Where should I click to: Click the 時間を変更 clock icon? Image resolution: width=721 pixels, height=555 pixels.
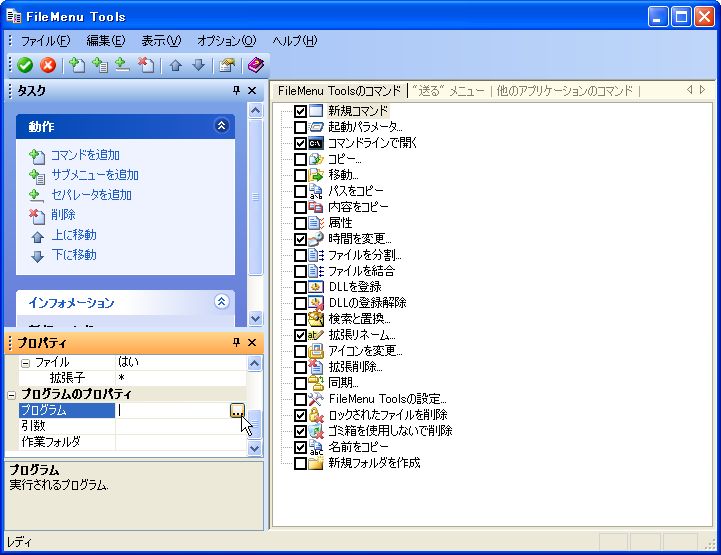(315, 239)
